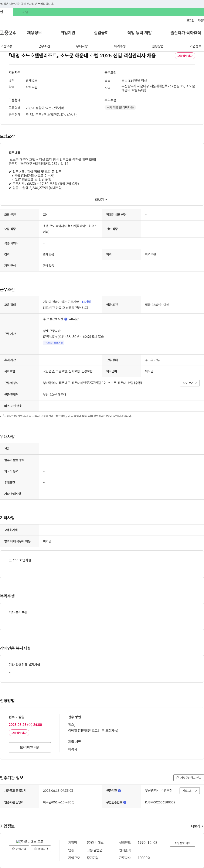This screenshot has width=204, height=868.
Task: Click the 3명 recruitment count
Action: point(45,215)
